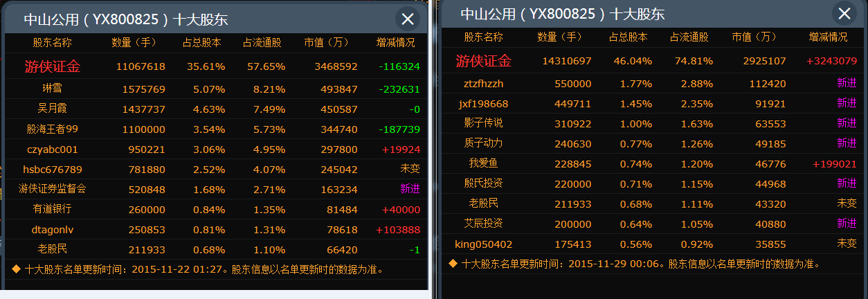Open hsbc676789 shareholder entry

tap(52, 169)
